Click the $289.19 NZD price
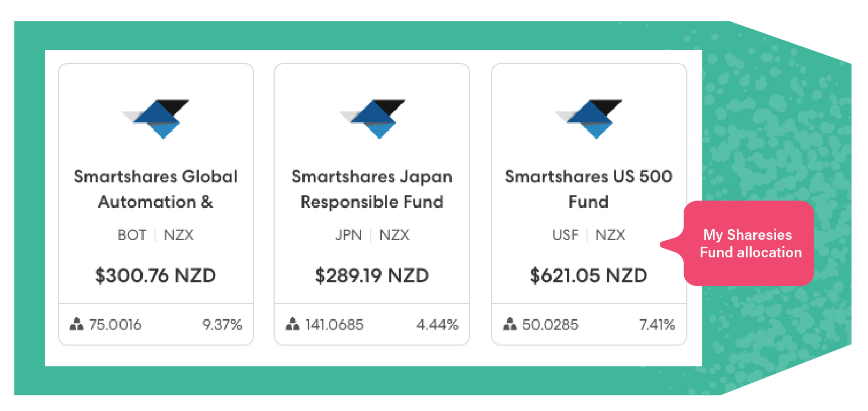The image size is (868, 411). (372, 276)
